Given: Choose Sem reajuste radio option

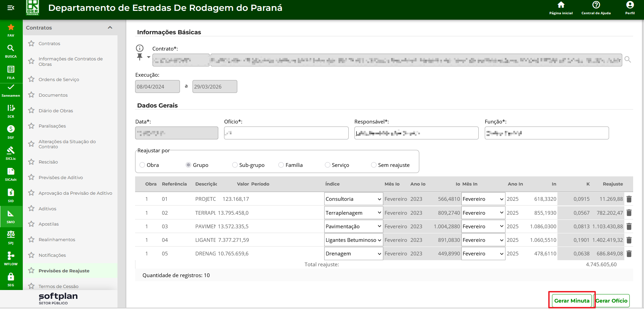Looking at the screenshot, I should click(x=373, y=165).
